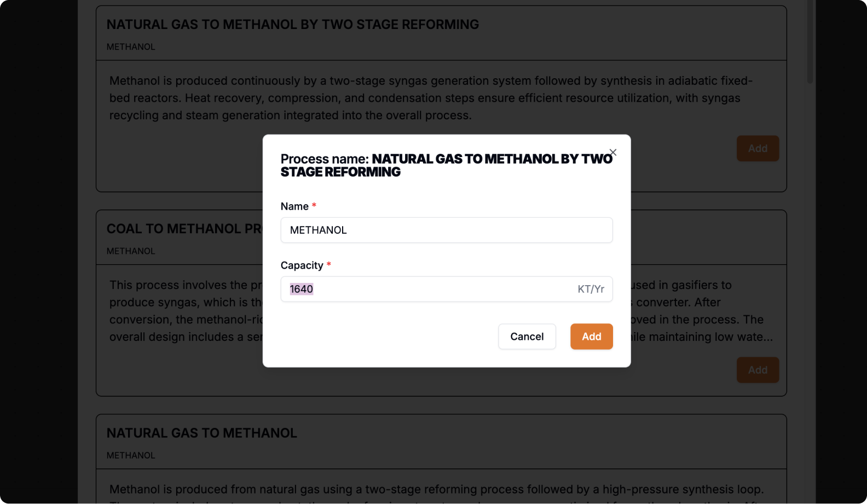Click METHANOL subtitle under the two stage reforming card
This screenshot has height=504, width=867.
pyautogui.click(x=131, y=47)
